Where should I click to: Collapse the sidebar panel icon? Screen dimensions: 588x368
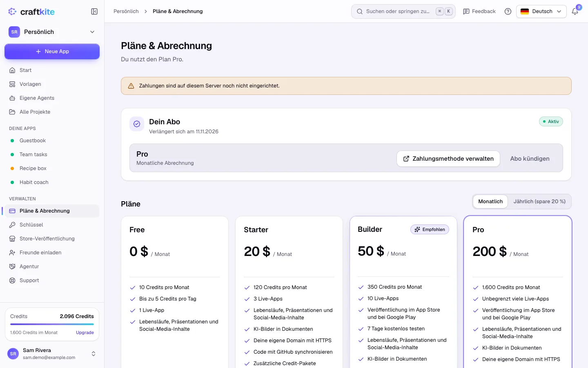click(x=94, y=11)
